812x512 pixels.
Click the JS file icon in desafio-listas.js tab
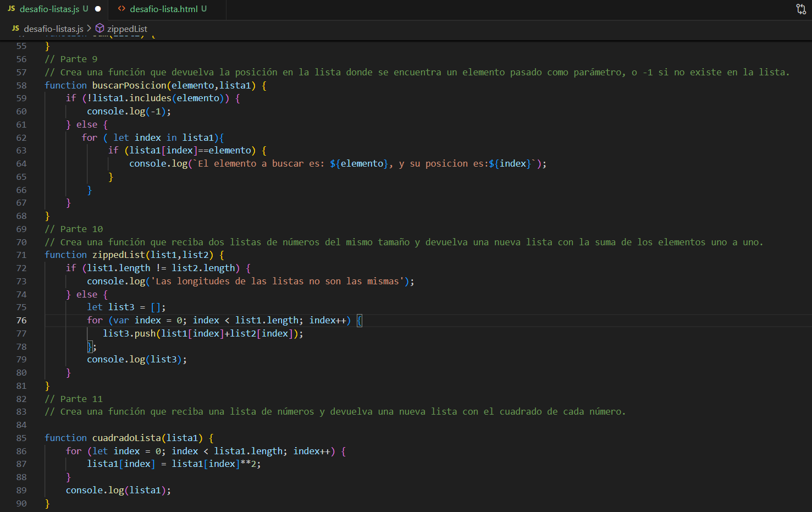coord(11,9)
